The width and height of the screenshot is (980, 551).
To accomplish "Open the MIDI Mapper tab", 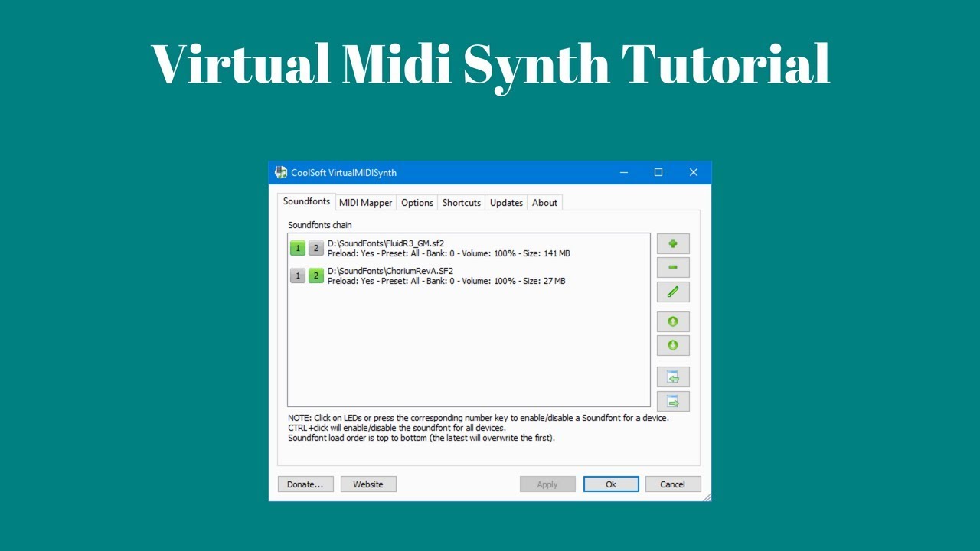I will pyautogui.click(x=365, y=203).
